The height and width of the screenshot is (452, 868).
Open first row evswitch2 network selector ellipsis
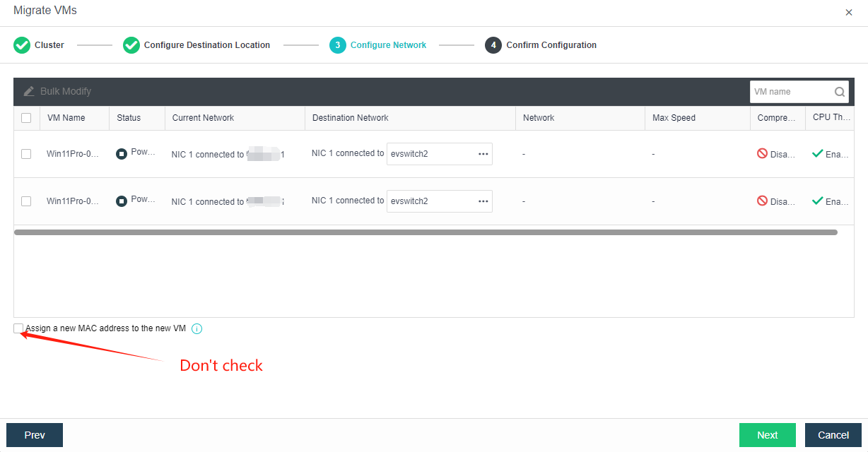click(x=483, y=154)
